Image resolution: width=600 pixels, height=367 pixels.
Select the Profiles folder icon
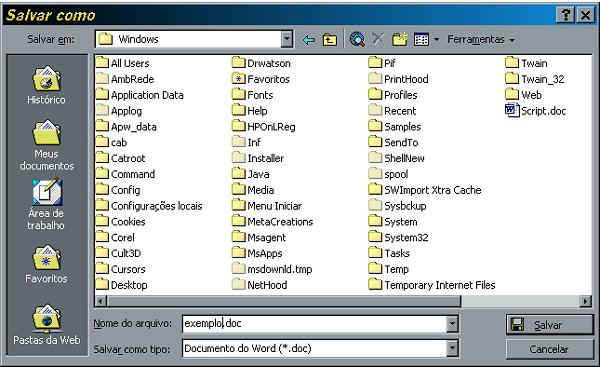(x=375, y=95)
